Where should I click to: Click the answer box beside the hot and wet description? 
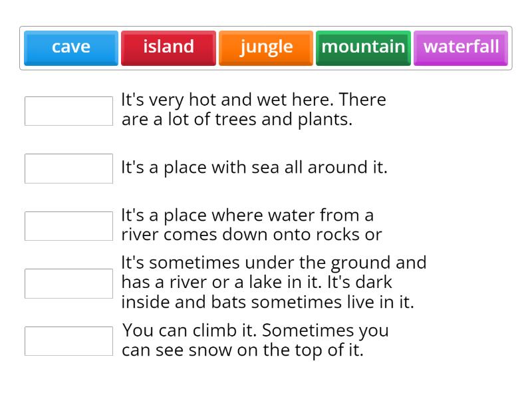pyautogui.click(x=68, y=110)
